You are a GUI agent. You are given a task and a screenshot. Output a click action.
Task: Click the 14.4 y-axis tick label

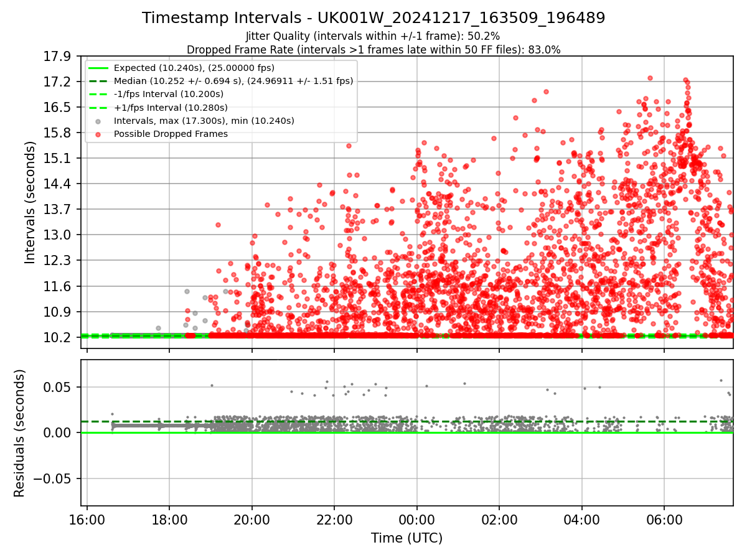[x=59, y=184]
